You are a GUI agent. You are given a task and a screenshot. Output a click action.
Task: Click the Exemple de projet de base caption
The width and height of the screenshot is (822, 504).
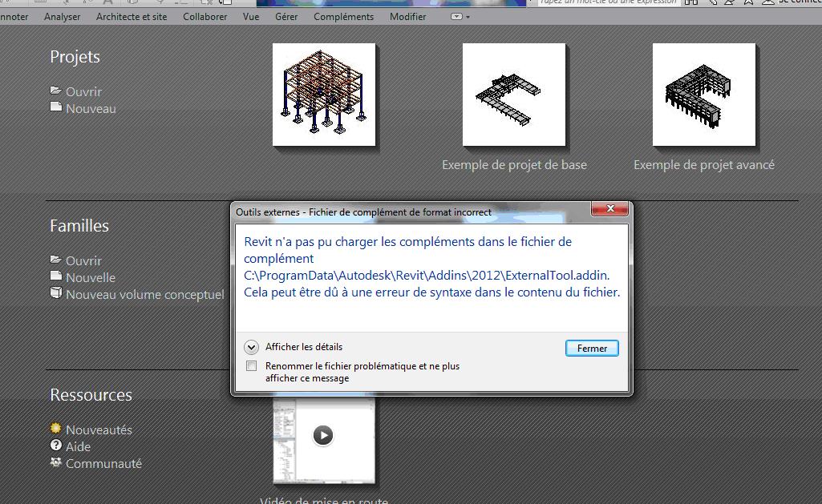click(514, 165)
